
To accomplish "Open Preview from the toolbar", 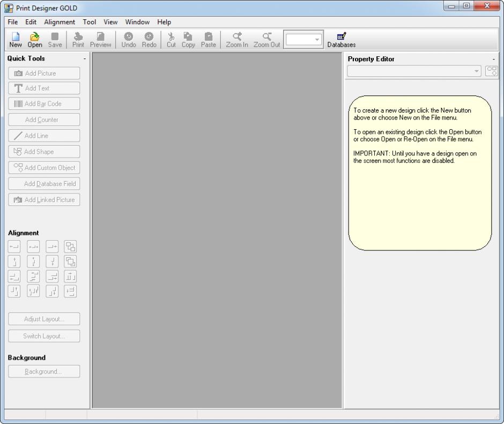I will [101, 40].
